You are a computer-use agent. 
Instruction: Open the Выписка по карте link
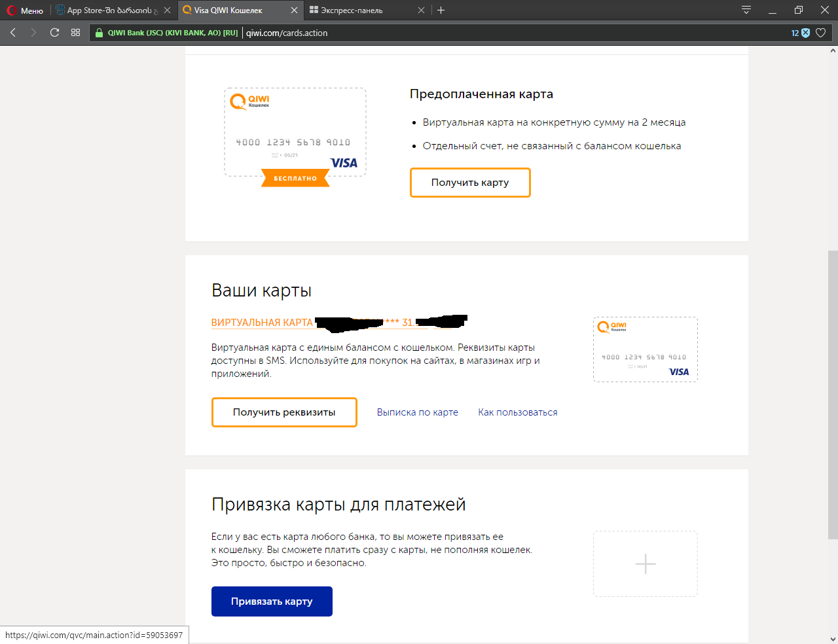point(418,412)
